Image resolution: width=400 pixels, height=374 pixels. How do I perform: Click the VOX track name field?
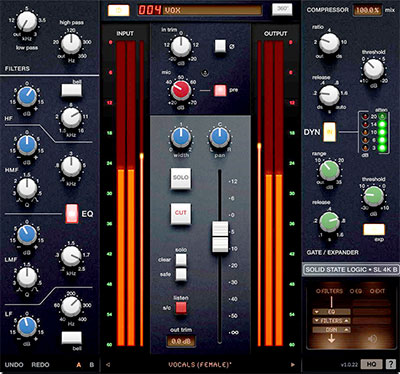(213, 10)
